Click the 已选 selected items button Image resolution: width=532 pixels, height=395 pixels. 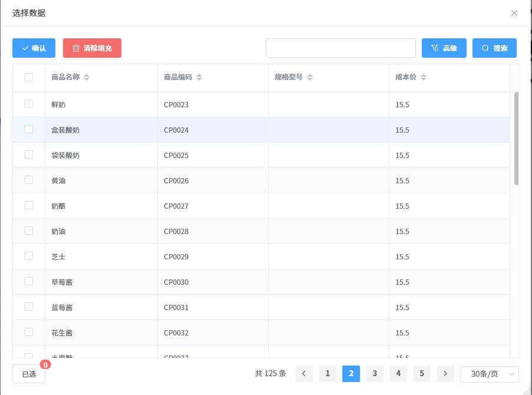coord(29,374)
